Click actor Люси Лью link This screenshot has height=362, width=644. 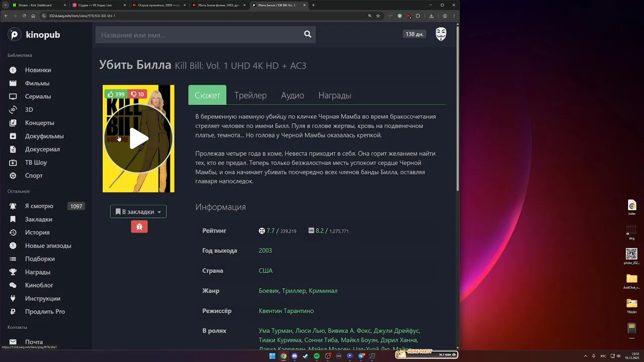[310, 331]
